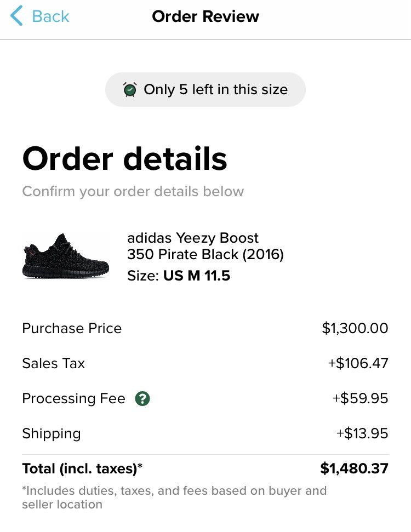The height and width of the screenshot is (532, 411).
Task: Tap the Yeezy Boost sneaker thumbnail
Action: click(x=66, y=255)
